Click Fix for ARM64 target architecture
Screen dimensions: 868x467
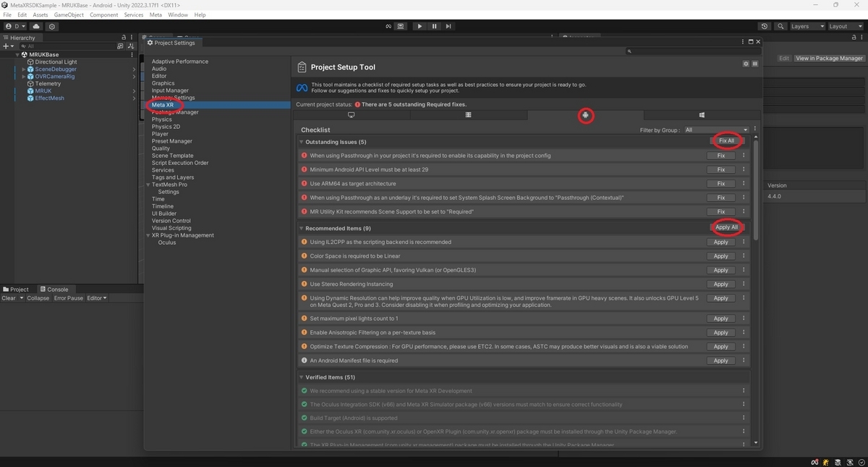coord(721,184)
